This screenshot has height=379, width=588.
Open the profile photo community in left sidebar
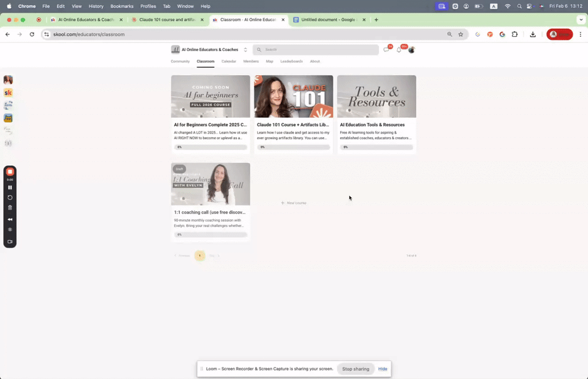click(x=8, y=79)
